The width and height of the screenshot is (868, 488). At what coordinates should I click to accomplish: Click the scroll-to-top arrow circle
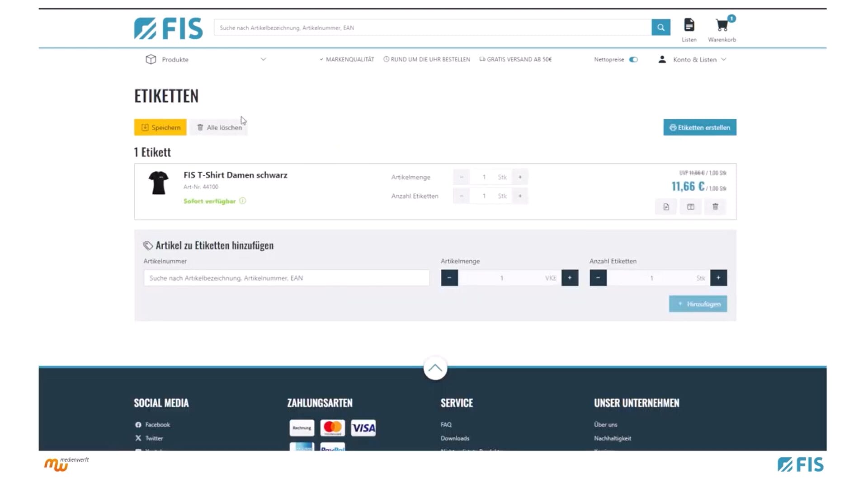click(435, 368)
